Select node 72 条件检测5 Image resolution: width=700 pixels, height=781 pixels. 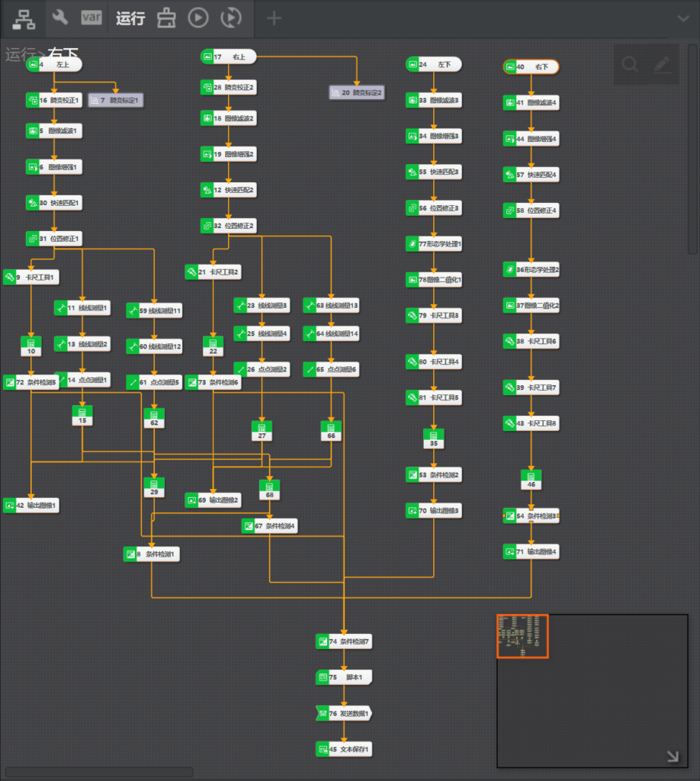pyautogui.click(x=31, y=382)
